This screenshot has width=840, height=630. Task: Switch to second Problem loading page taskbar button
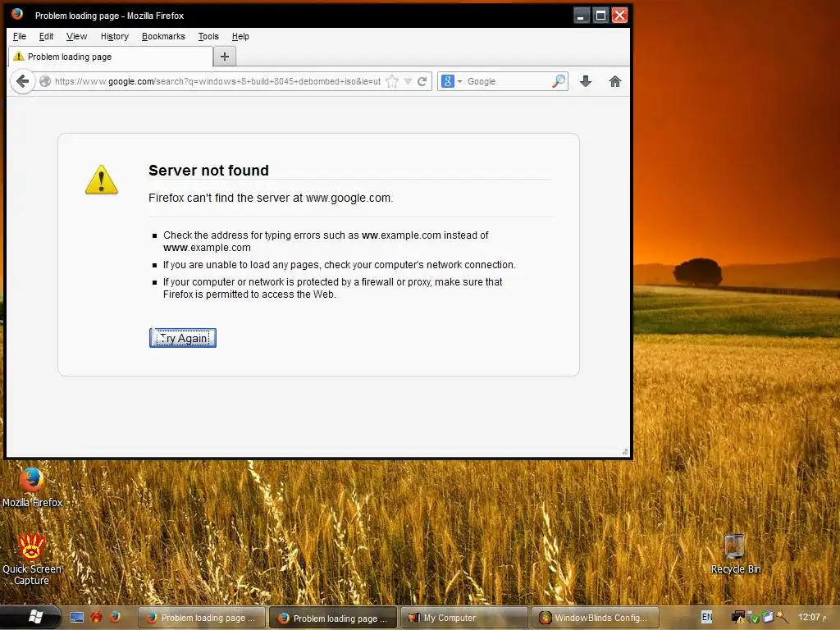point(333,618)
